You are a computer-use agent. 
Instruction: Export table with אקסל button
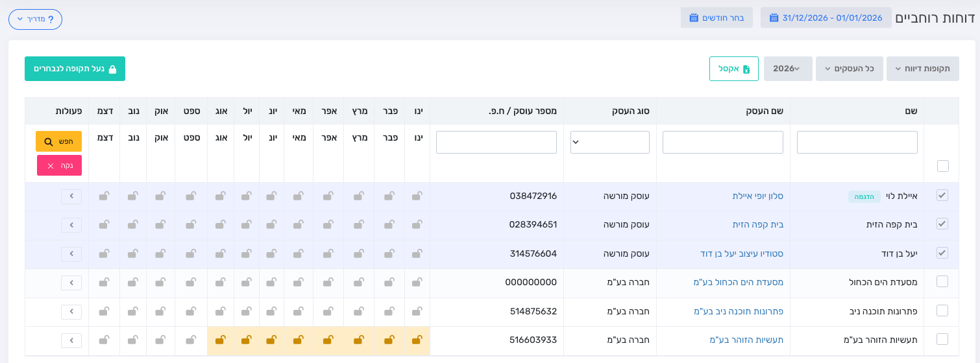pos(733,69)
